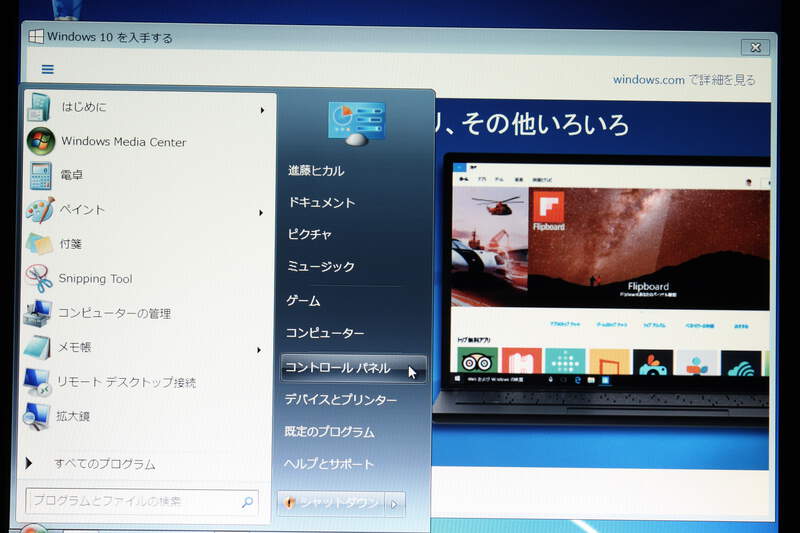Open ミュージック from the Start menu
Viewport: 800px width, 533px height.
pyautogui.click(x=321, y=266)
